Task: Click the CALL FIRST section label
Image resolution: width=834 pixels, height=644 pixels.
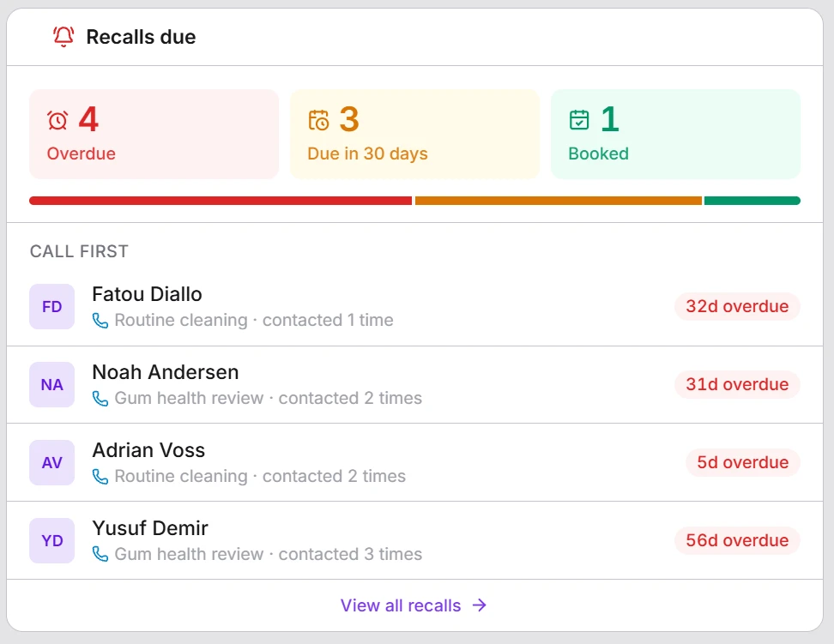Action: [x=79, y=251]
